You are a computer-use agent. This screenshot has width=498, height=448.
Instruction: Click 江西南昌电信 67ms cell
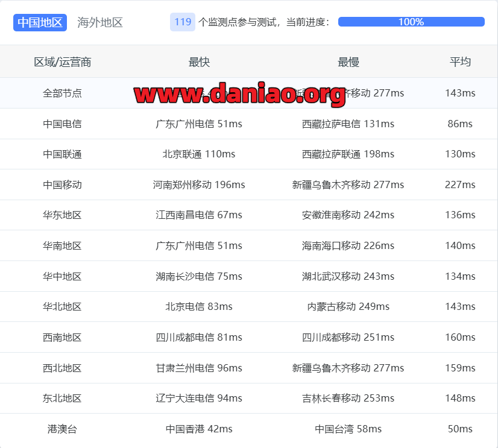199,215
